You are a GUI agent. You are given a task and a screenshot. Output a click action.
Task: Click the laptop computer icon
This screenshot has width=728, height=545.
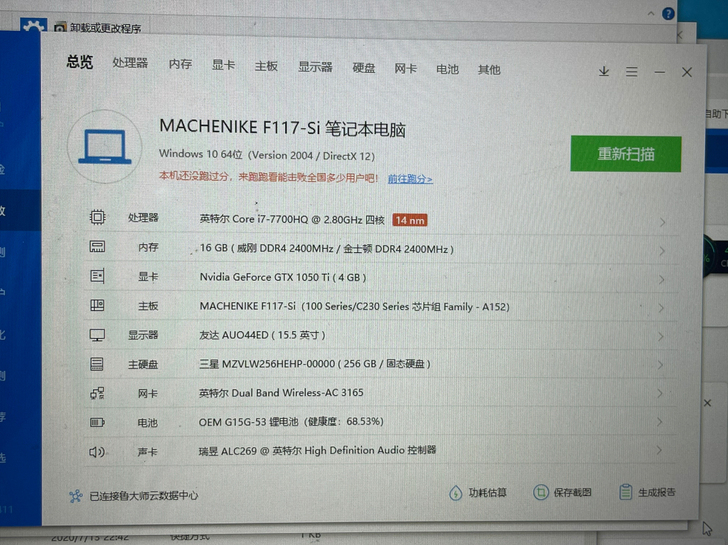pos(104,146)
